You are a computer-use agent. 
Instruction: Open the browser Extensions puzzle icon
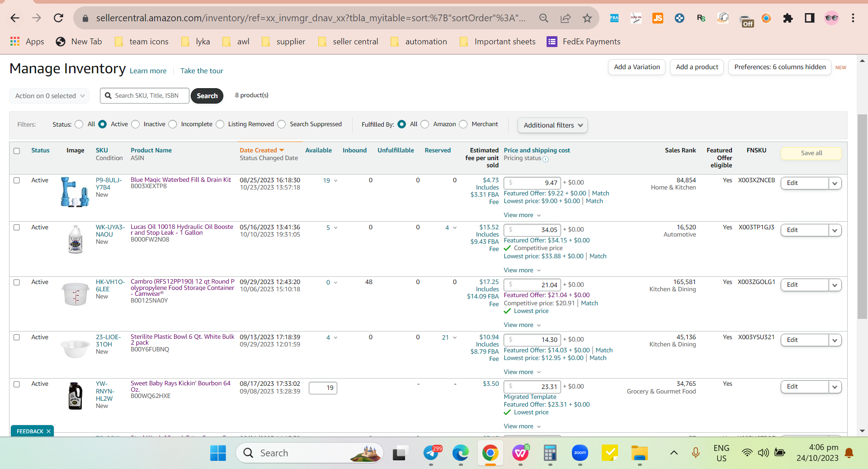pos(788,18)
